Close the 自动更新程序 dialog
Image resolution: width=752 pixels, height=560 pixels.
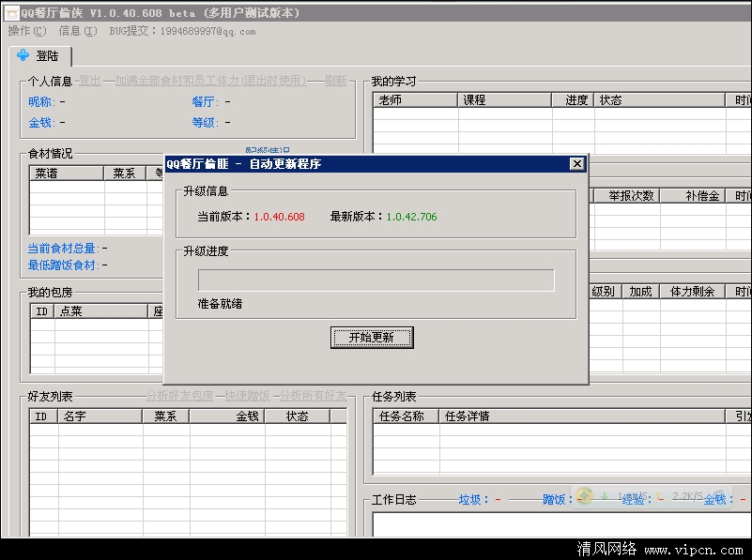coord(577,164)
